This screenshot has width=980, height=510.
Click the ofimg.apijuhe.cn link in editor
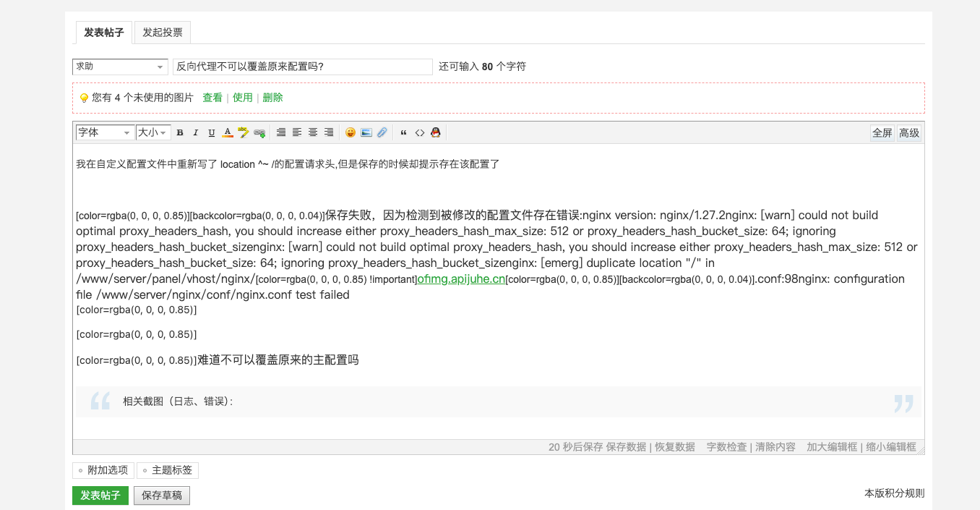tap(461, 279)
